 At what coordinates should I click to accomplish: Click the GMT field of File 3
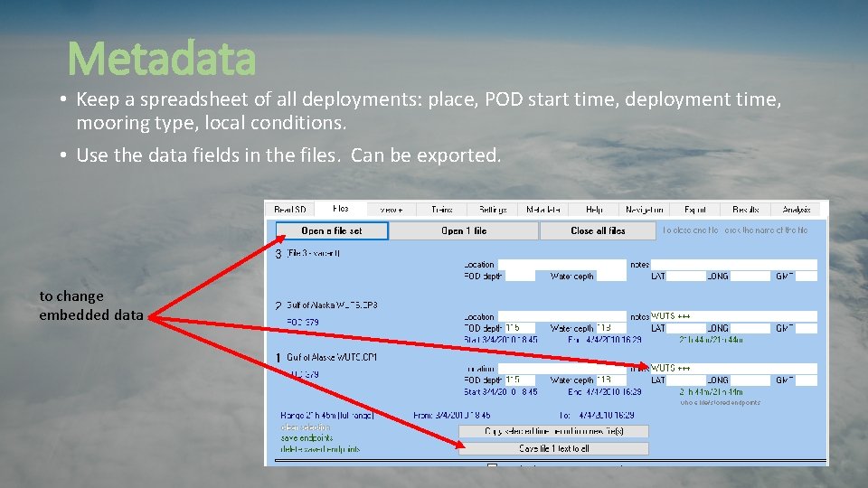tap(806, 277)
